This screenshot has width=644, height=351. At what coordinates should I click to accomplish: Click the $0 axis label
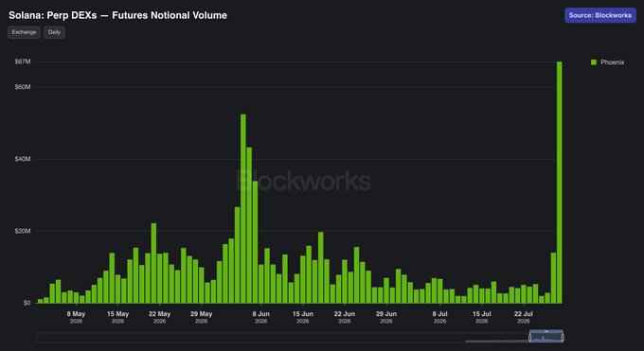[27, 303]
